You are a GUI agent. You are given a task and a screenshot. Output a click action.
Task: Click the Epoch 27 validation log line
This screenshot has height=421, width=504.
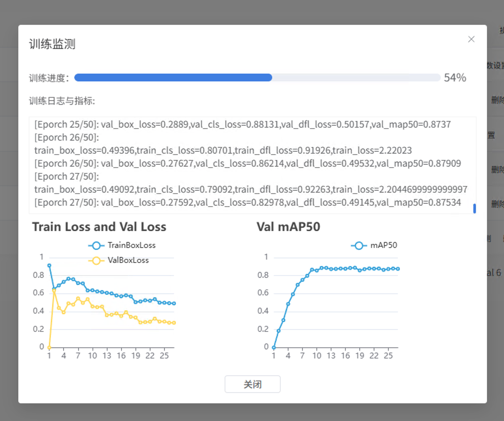pyautogui.click(x=247, y=202)
